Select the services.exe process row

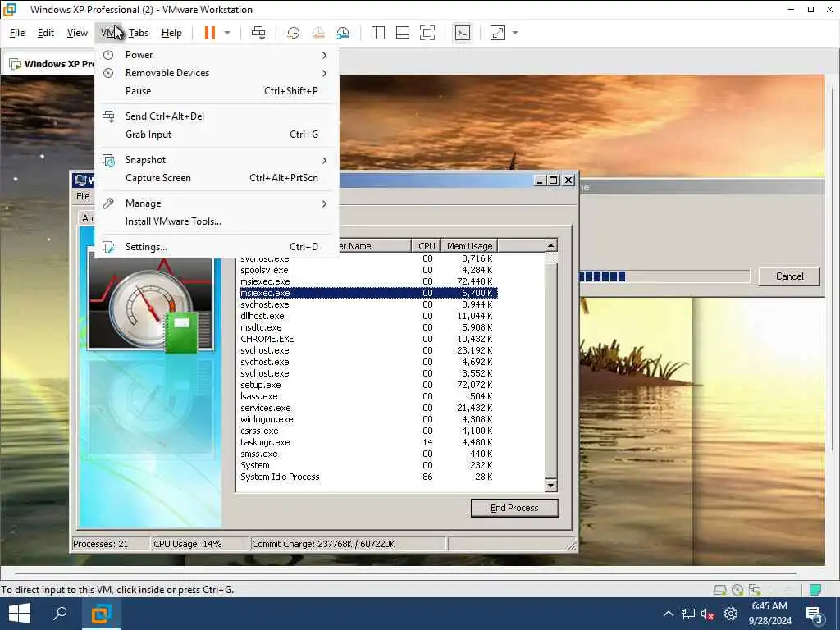point(367,408)
